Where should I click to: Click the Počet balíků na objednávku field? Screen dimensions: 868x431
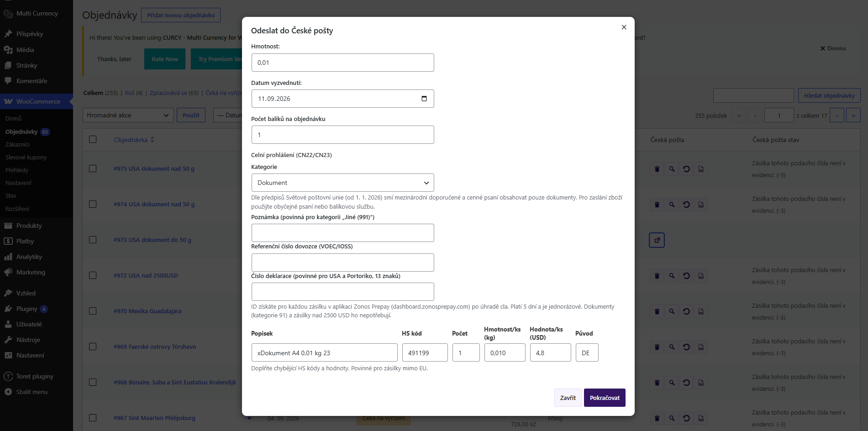point(342,135)
